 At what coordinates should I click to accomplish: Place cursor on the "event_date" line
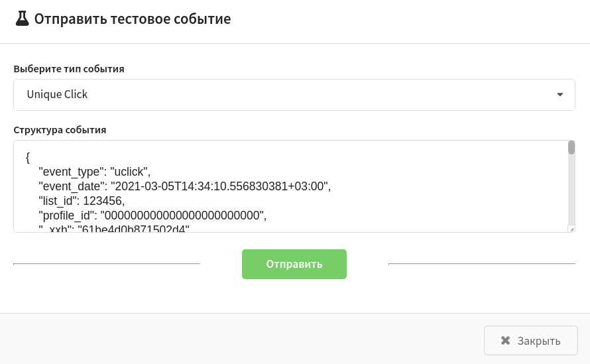(184, 186)
